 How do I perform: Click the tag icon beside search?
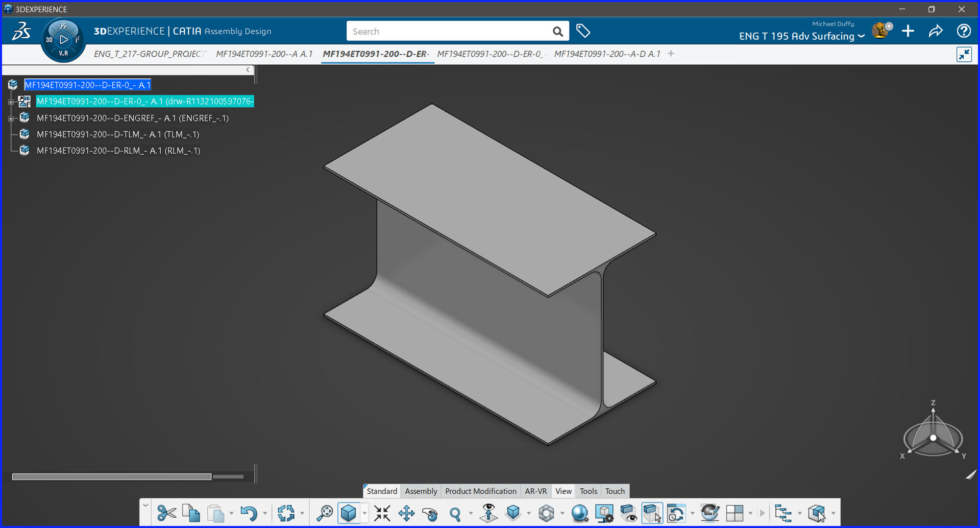583,31
